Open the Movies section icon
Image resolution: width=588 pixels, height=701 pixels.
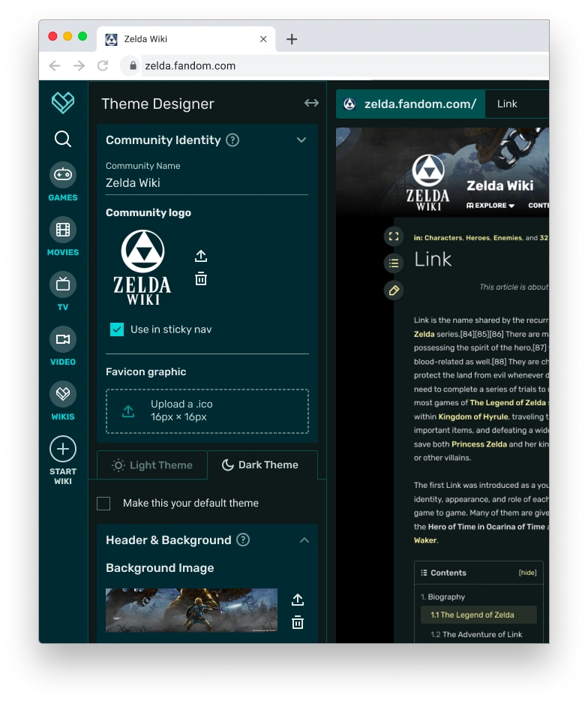(x=62, y=230)
